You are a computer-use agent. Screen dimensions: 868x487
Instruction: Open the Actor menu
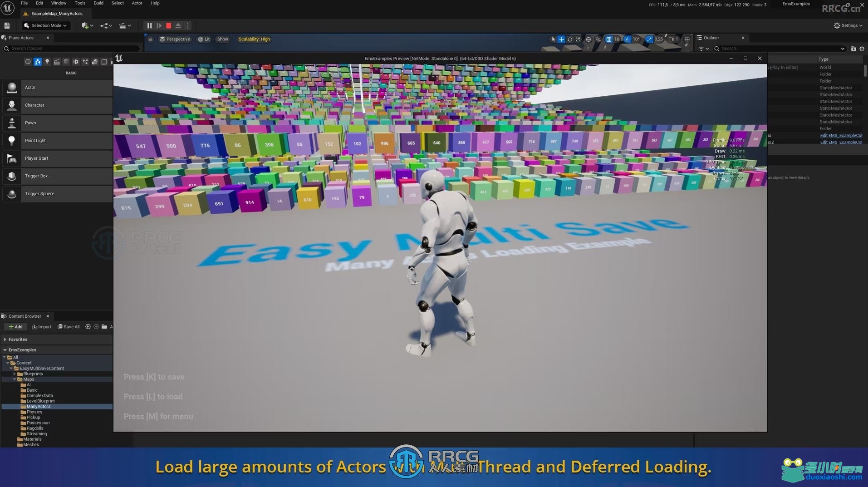[137, 3]
